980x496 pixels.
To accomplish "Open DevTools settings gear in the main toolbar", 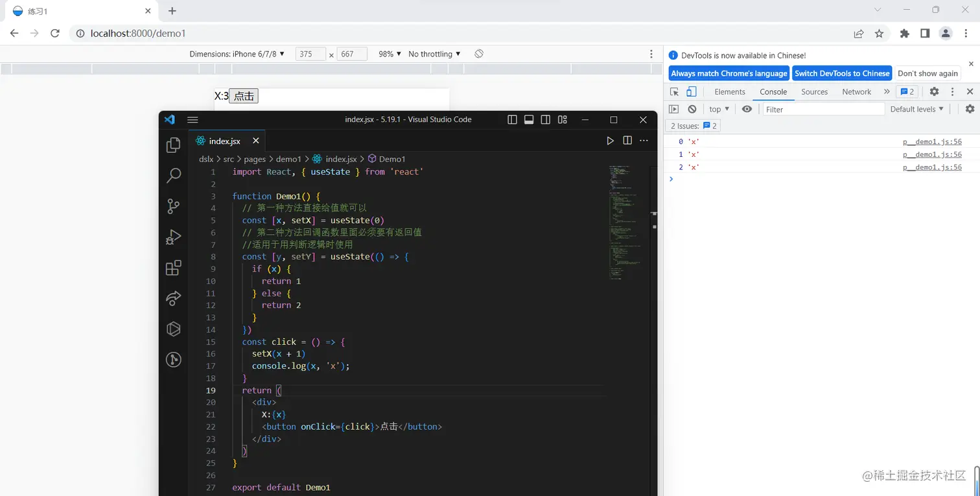I will [934, 91].
